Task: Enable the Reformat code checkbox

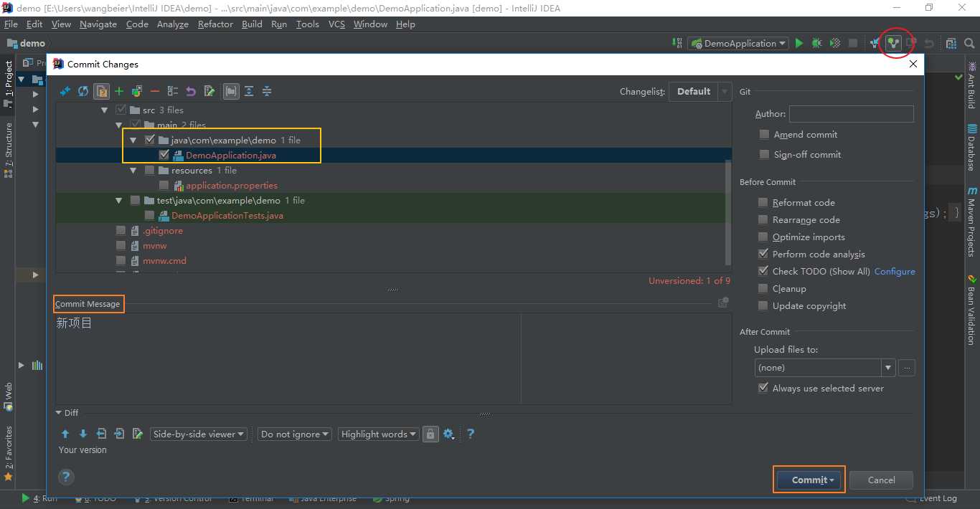Action: (x=763, y=203)
